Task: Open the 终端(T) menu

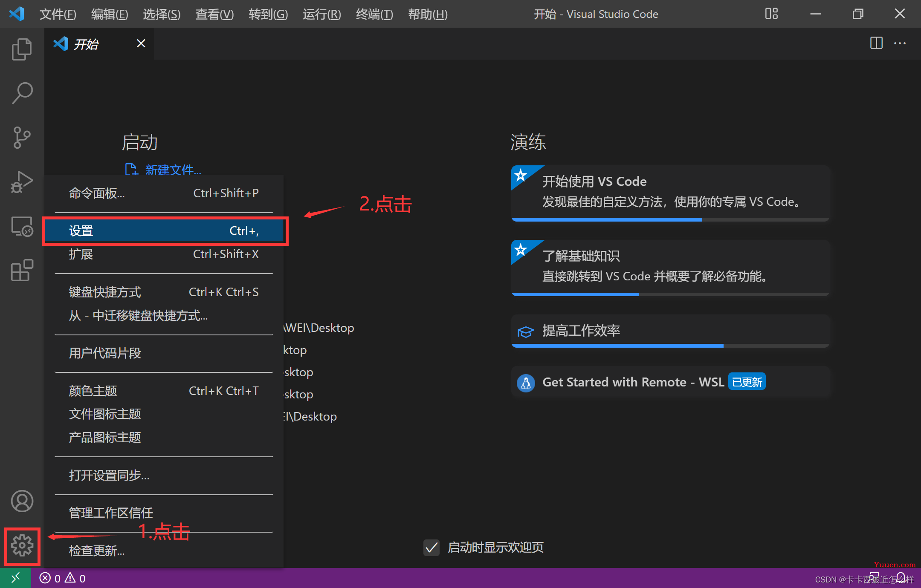Action: click(x=374, y=14)
